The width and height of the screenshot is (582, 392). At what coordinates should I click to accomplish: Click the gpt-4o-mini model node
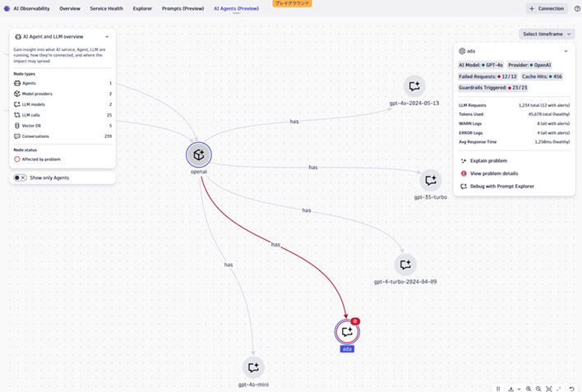click(253, 368)
